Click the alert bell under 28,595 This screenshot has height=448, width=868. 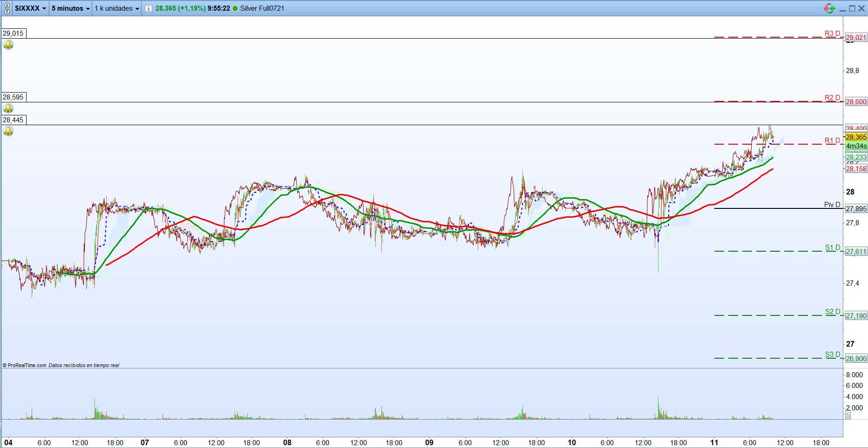(x=8, y=109)
